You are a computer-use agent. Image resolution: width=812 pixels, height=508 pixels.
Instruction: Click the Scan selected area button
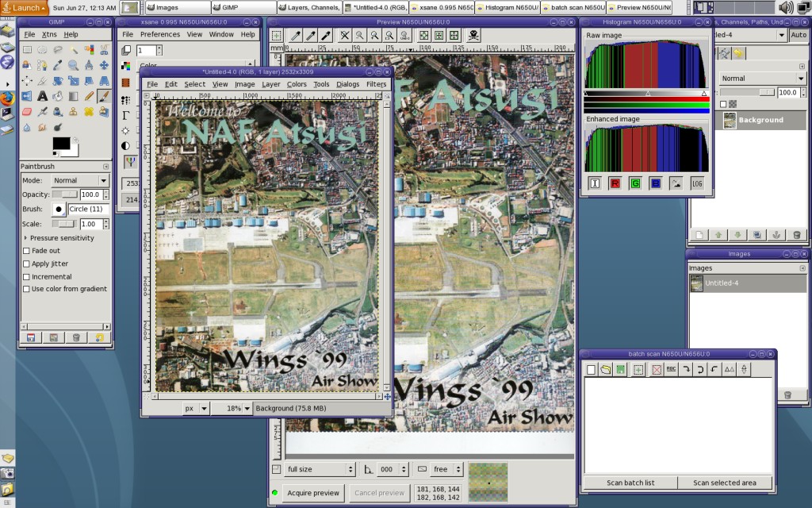pos(725,483)
